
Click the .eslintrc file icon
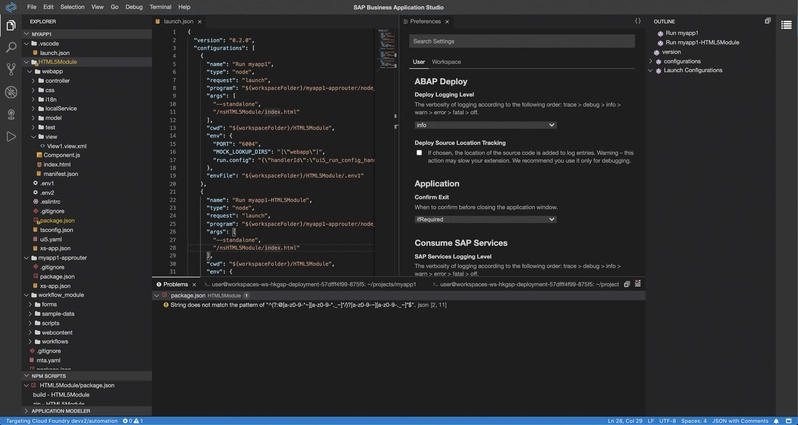[x=36, y=202]
